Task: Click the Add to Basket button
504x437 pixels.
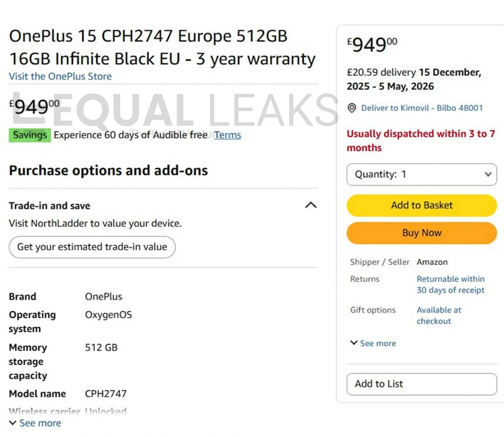Action: [x=421, y=205]
